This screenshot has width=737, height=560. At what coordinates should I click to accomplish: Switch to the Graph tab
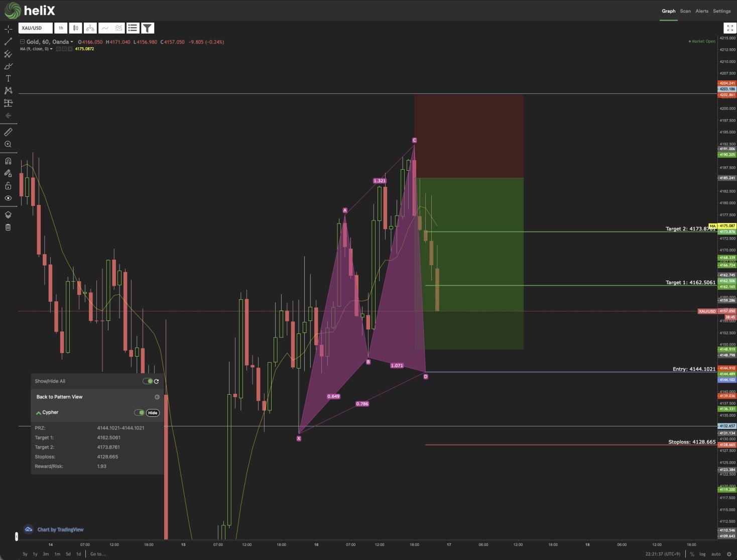tap(668, 11)
